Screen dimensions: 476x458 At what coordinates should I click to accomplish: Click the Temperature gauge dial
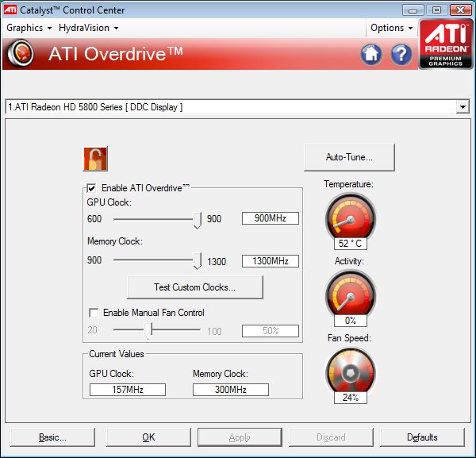(351, 217)
